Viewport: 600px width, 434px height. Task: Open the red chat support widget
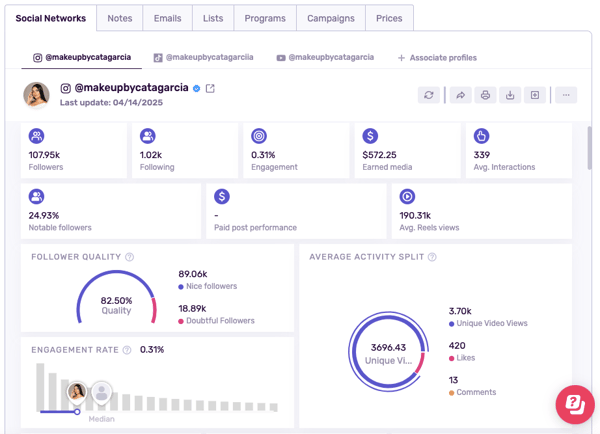(575, 404)
